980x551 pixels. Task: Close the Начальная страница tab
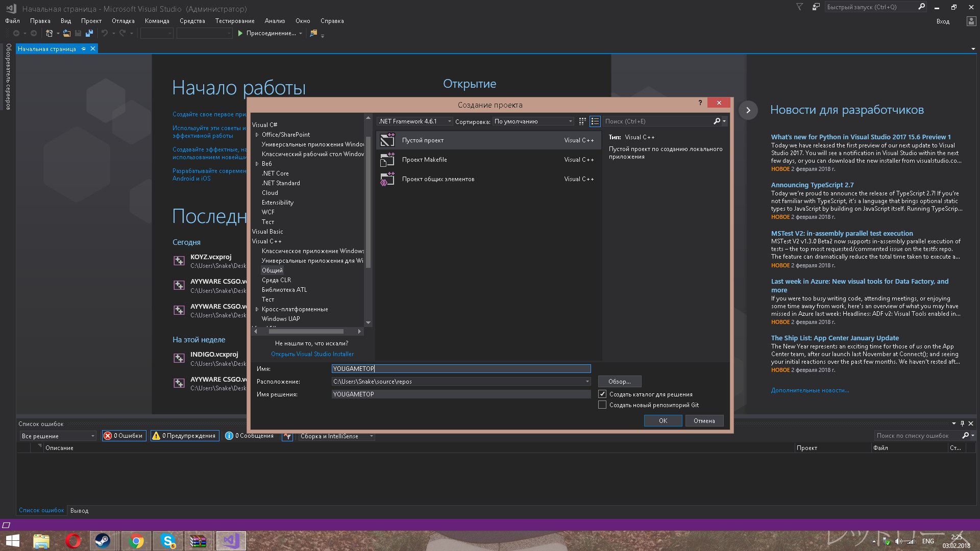(x=93, y=49)
